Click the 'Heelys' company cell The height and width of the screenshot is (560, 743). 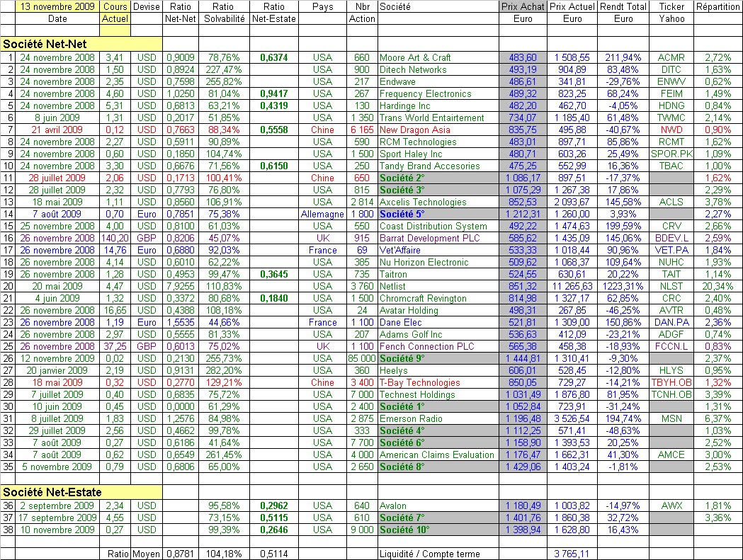pos(438,370)
